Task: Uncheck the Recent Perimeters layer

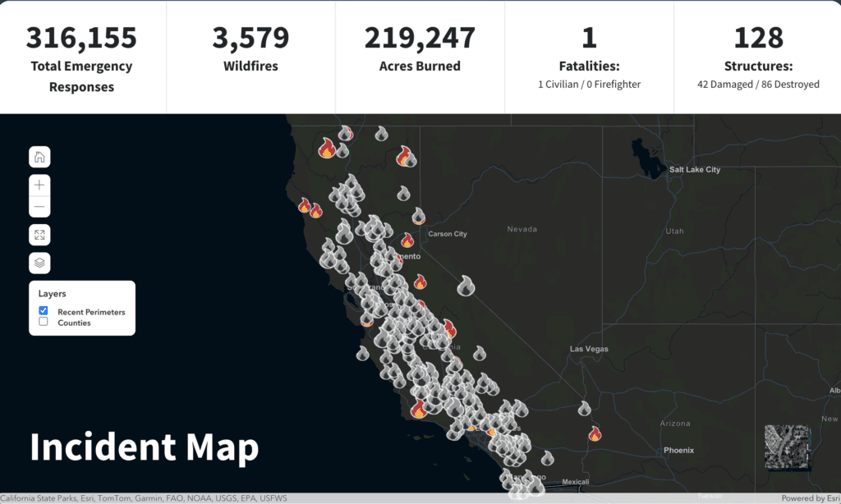Action: coord(44,311)
